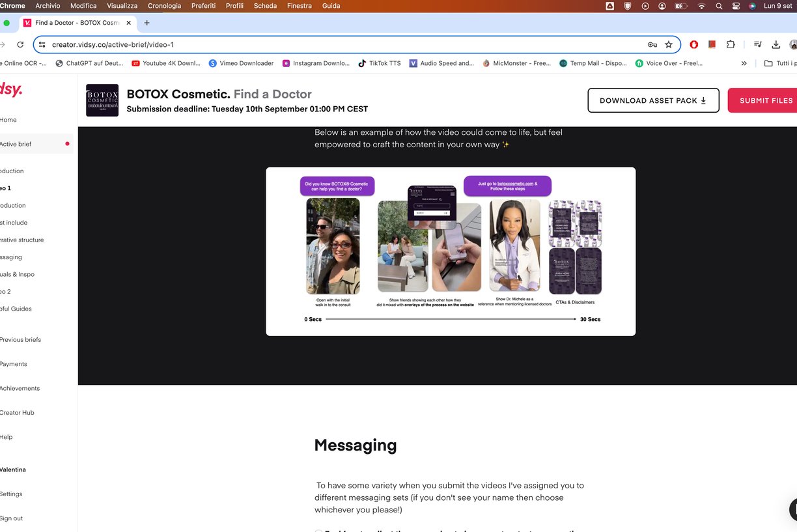
Task: Open macOS Control Center icon
Action: (736, 6)
